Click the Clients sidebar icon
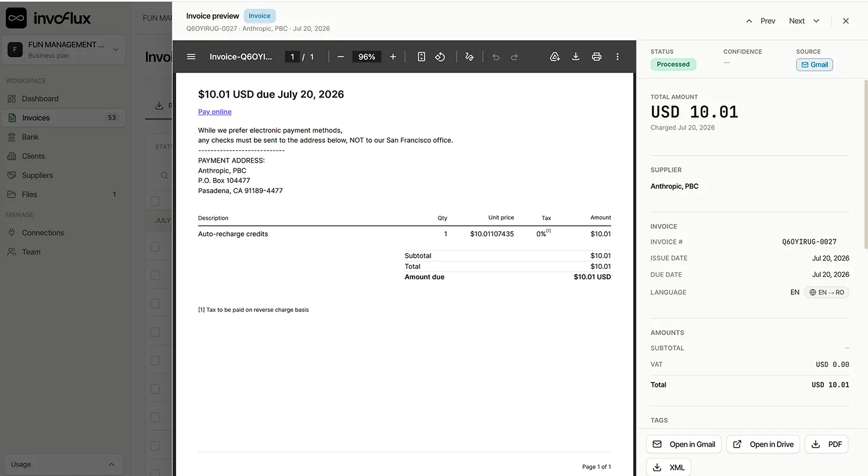Screen dimensions: 868x476 tap(12, 156)
